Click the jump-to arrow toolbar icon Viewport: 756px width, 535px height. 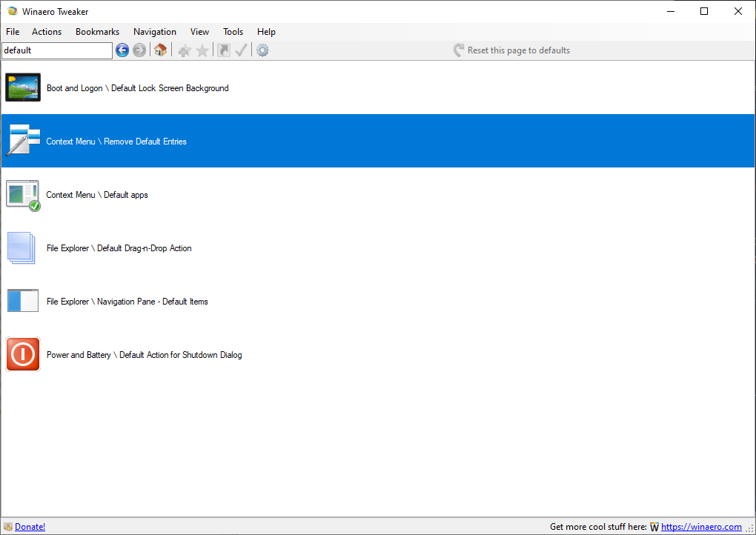(x=222, y=50)
